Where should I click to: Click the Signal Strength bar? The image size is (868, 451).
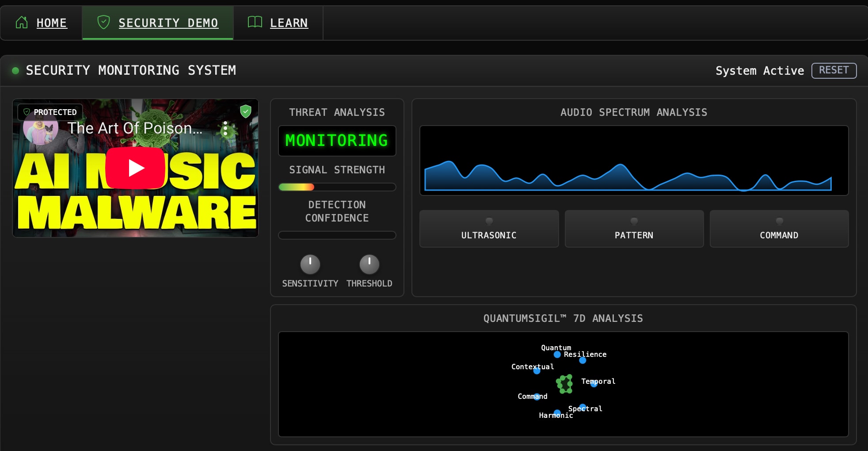point(337,187)
